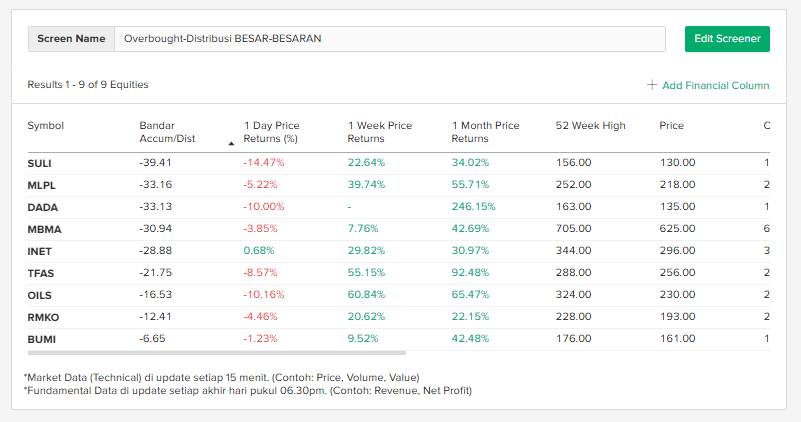Screen dimensions: 801x422
Task: Click the Price column header
Action: click(671, 126)
